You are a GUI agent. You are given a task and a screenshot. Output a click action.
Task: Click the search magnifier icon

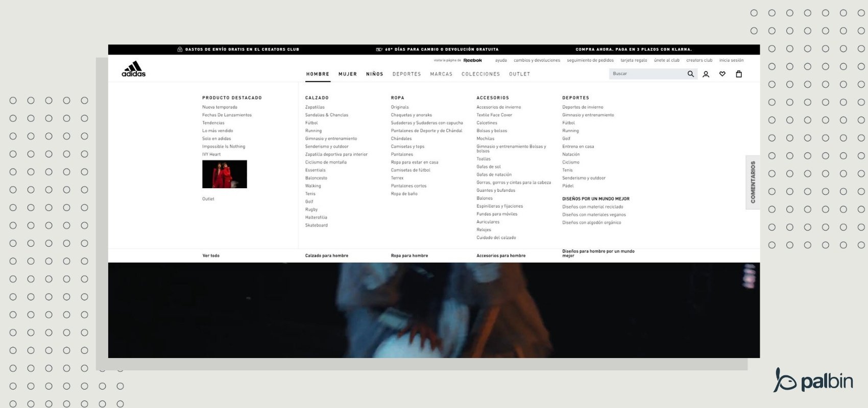tap(690, 74)
